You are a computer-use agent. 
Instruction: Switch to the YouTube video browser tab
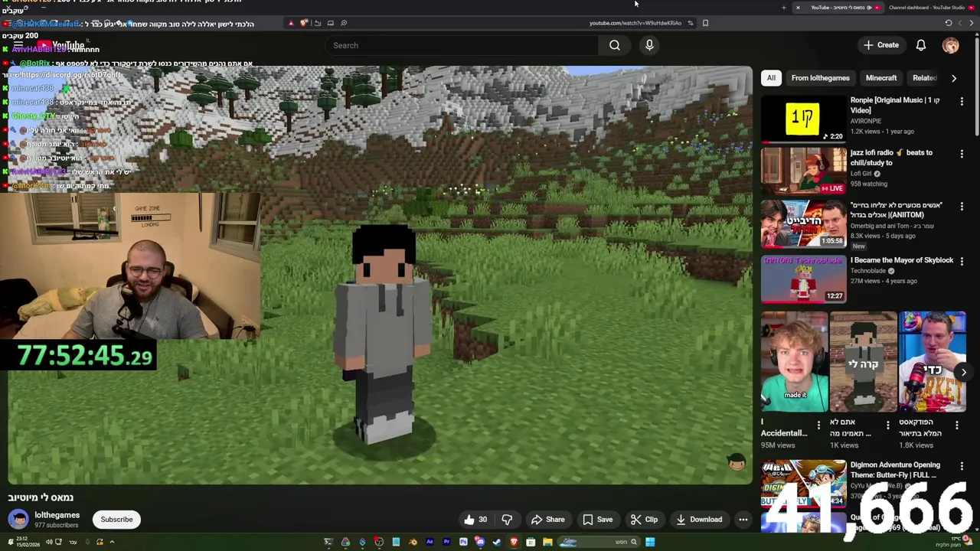(838, 8)
